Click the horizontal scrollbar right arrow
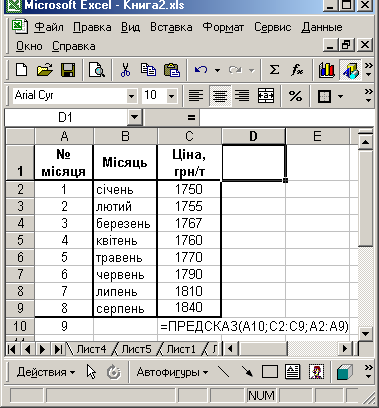This screenshot has height=408, width=379. [x=345, y=349]
